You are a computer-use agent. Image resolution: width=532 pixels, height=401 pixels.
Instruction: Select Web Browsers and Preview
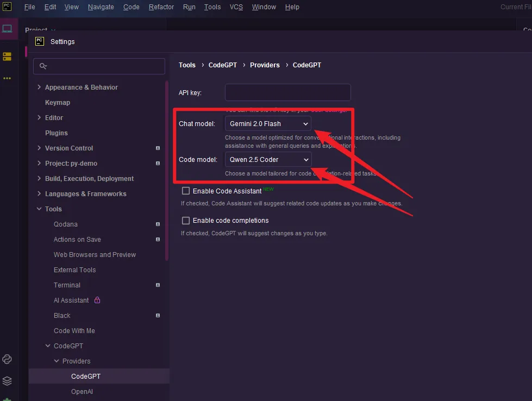[x=95, y=254]
